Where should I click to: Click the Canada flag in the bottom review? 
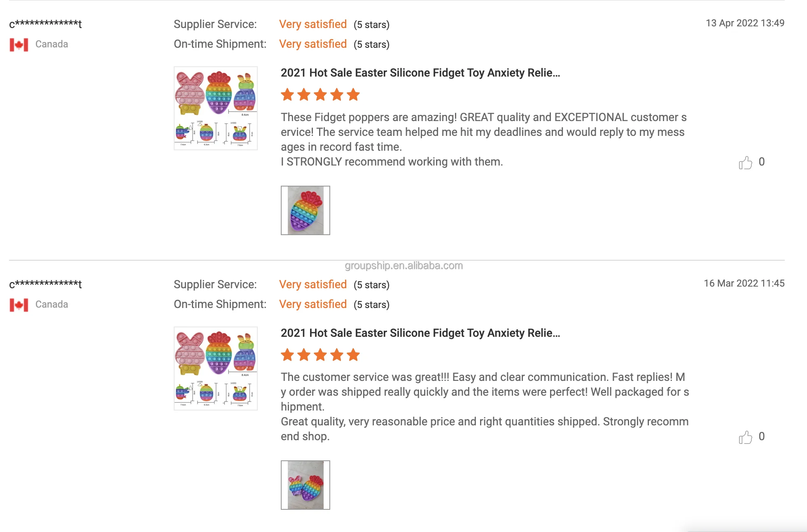[x=19, y=305]
